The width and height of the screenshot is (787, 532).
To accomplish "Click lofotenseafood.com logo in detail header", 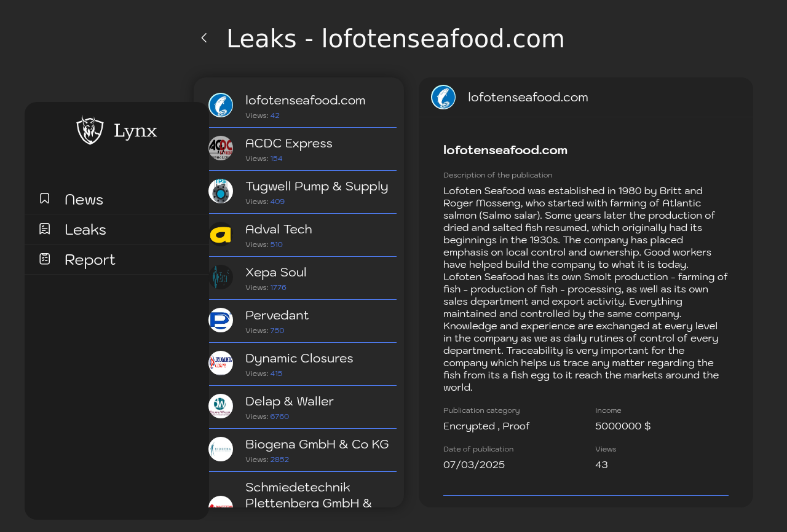I will coord(443,97).
